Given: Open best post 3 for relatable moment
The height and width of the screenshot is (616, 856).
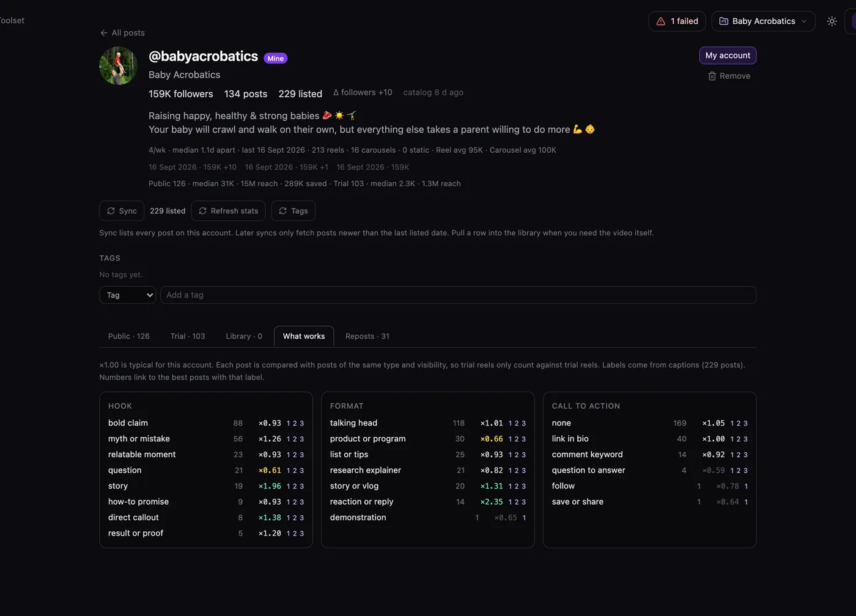Looking at the screenshot, I should (301, 455).
